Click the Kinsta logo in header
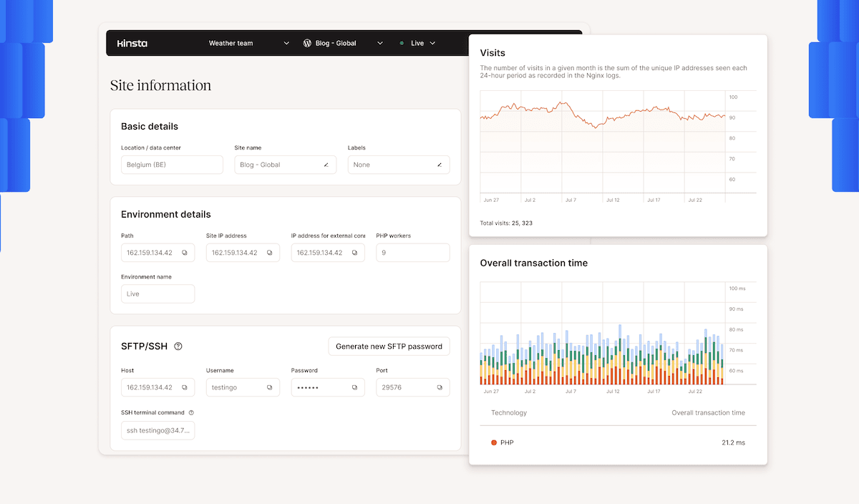The width and height of the screenshot is (859, 504). (132, 43)
